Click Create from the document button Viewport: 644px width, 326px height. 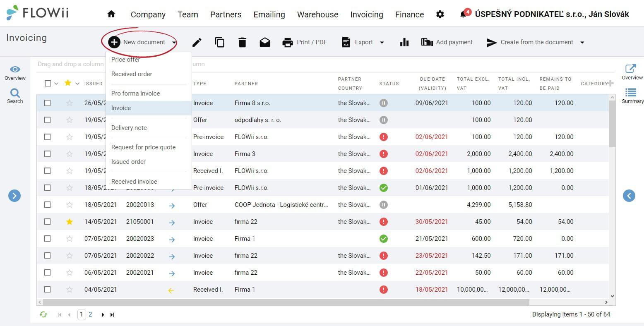[x=530, y=42]
